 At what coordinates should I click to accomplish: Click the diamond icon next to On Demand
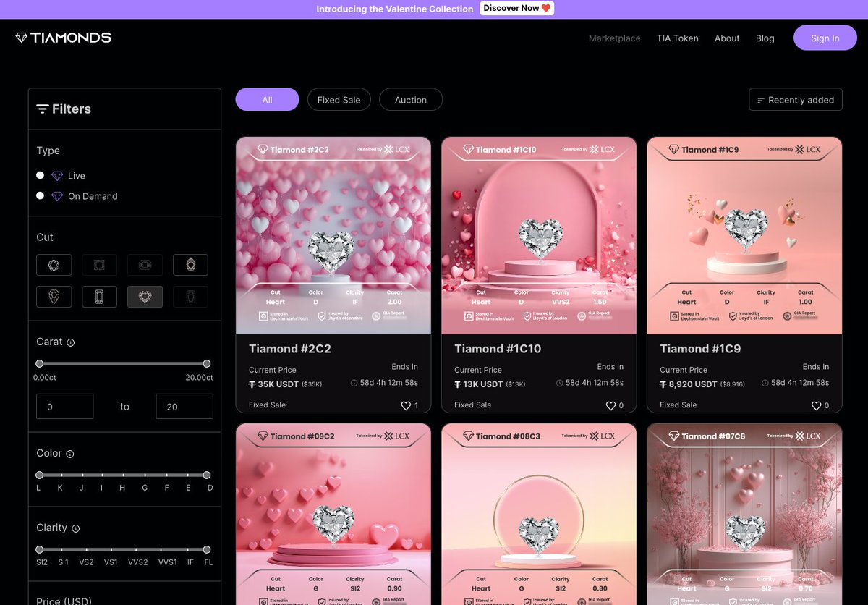57,196
